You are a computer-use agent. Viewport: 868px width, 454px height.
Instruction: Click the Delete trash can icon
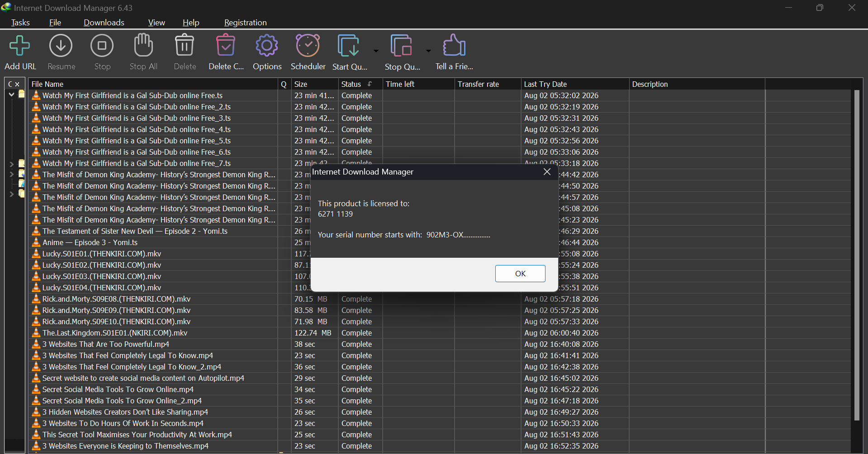coord(185,45)
